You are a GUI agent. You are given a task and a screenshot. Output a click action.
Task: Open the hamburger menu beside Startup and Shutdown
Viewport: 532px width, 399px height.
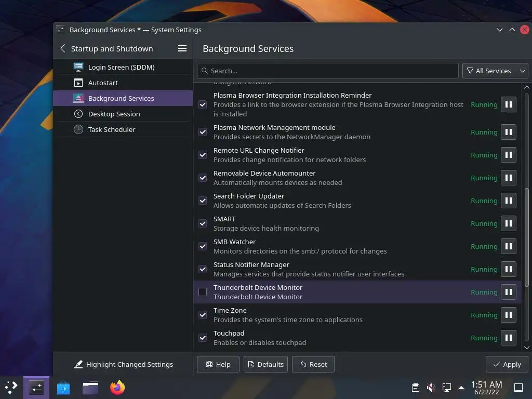[x=182, y=48]
